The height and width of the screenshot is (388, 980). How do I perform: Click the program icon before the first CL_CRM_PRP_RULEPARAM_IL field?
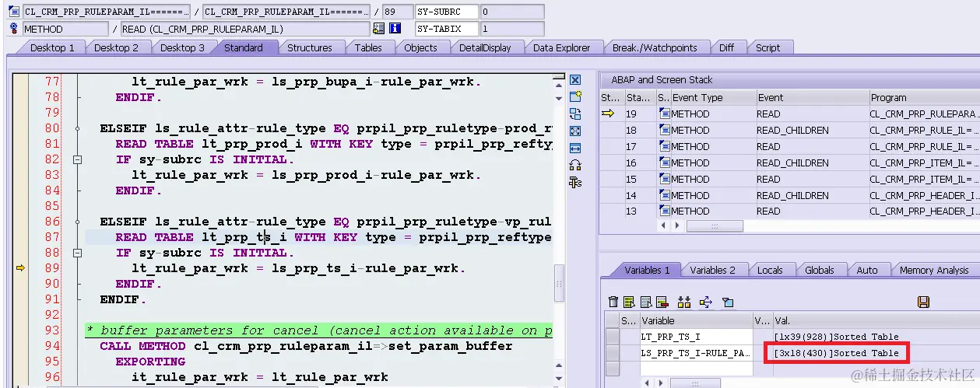[x=15, y=12]
